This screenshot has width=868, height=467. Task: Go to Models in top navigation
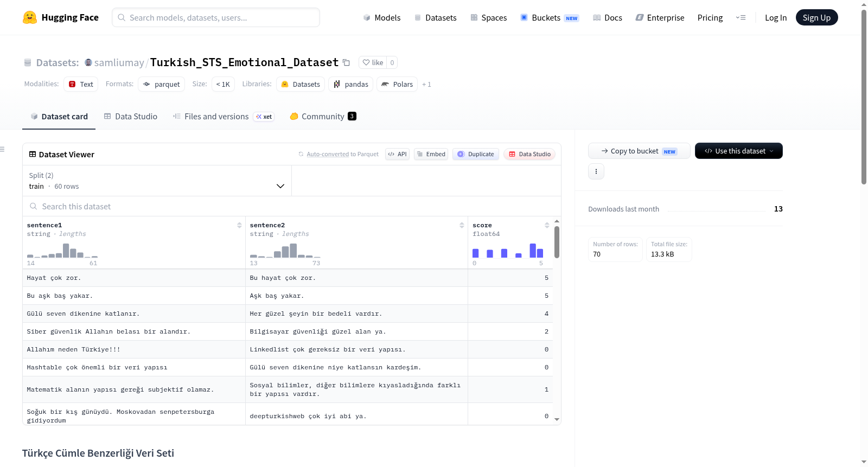pyautogui.click(x=382, y=18)
